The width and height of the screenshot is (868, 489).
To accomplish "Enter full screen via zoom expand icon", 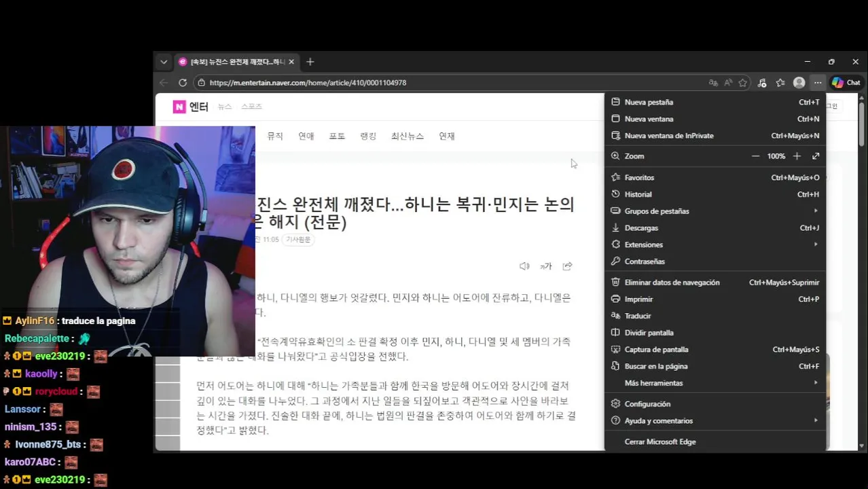I will [816, 156].
